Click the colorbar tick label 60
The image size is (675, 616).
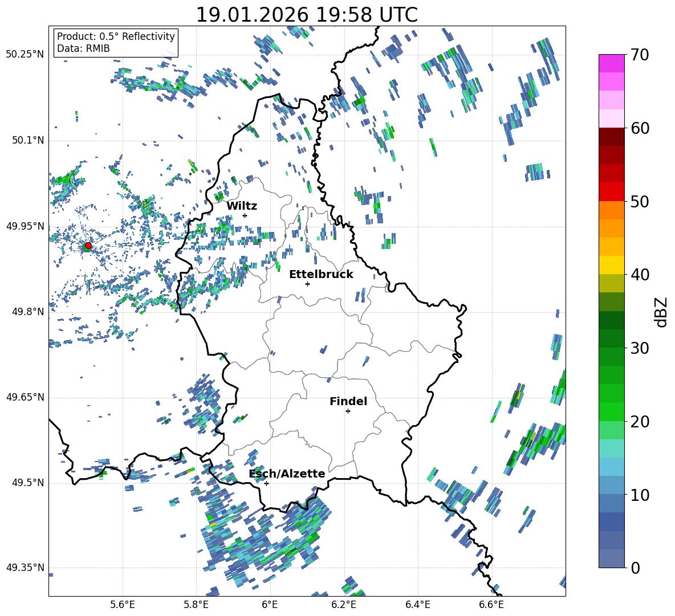click(x=639, y=128)
